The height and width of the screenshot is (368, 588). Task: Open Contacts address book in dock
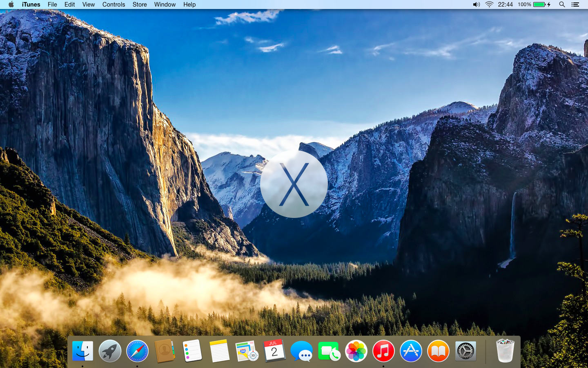pos(165,351)
